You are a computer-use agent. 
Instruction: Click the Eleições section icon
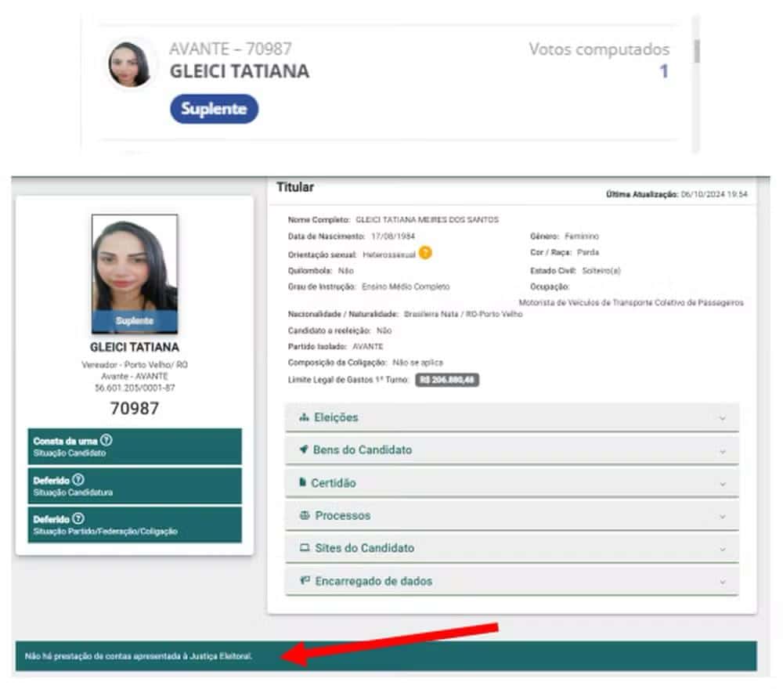click(x=304, y=418)
